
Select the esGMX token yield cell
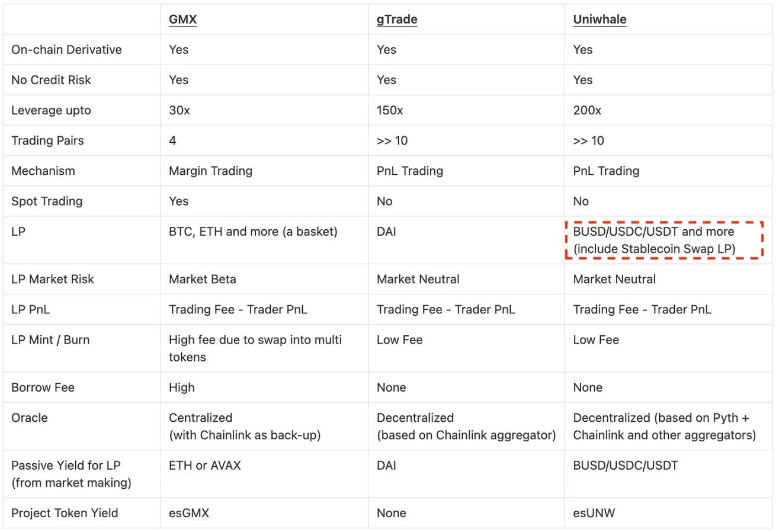pos(189,513)
